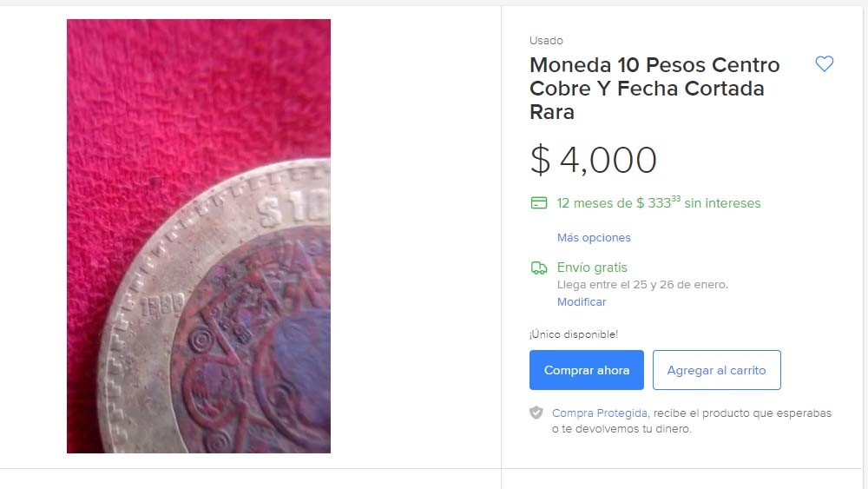The width and height of the screenshot is (868, 489).
Task: Click the Usado condition label
Action: click(x=546, y=41)
